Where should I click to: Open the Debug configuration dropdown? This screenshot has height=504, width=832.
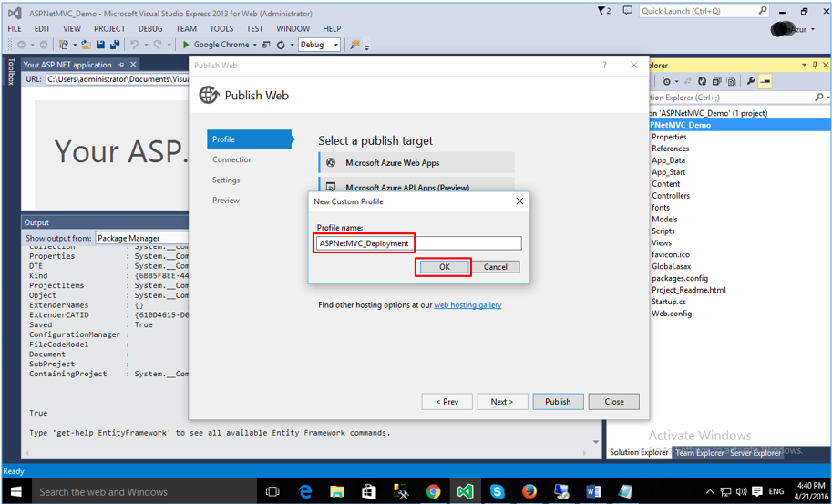click(x=319, y=45)
